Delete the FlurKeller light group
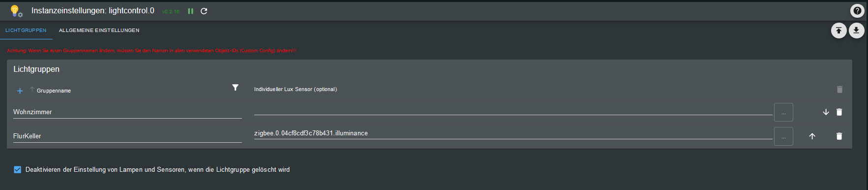868x190 pixels. (x=839, y=136)
